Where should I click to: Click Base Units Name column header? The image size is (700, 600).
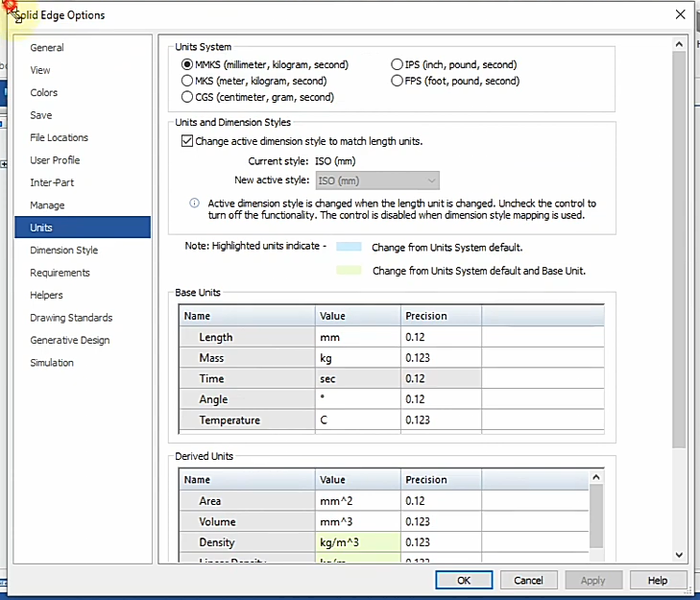(247, 316)
